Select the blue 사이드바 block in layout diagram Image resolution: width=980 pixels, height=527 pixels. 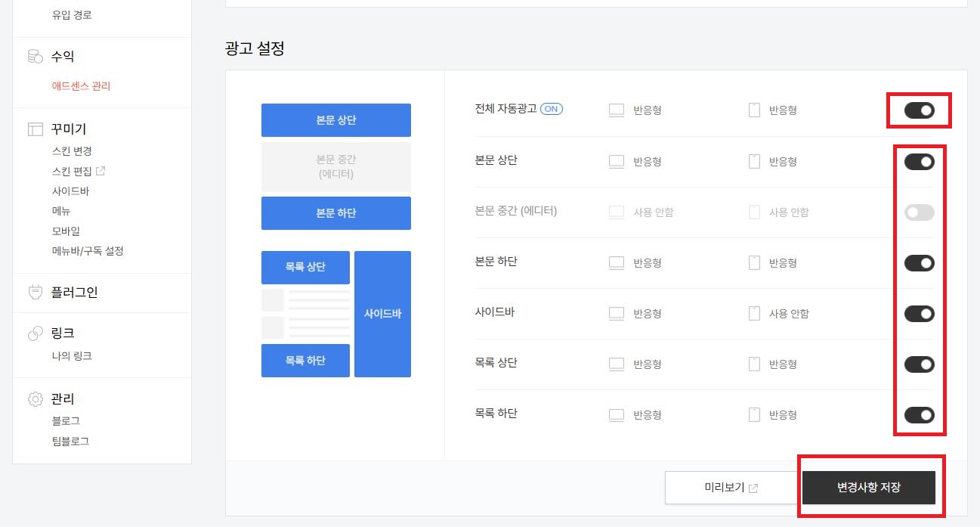[382, 314]
